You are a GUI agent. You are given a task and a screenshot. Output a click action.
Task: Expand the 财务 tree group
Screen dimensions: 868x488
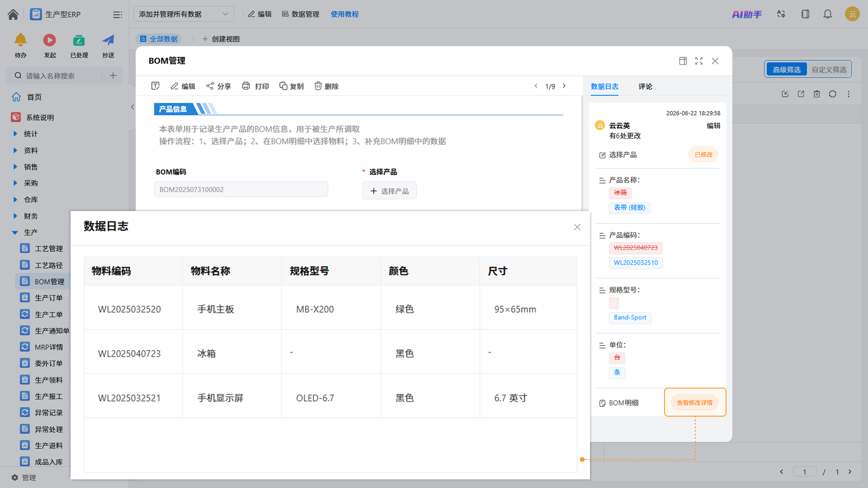[15, 216]
